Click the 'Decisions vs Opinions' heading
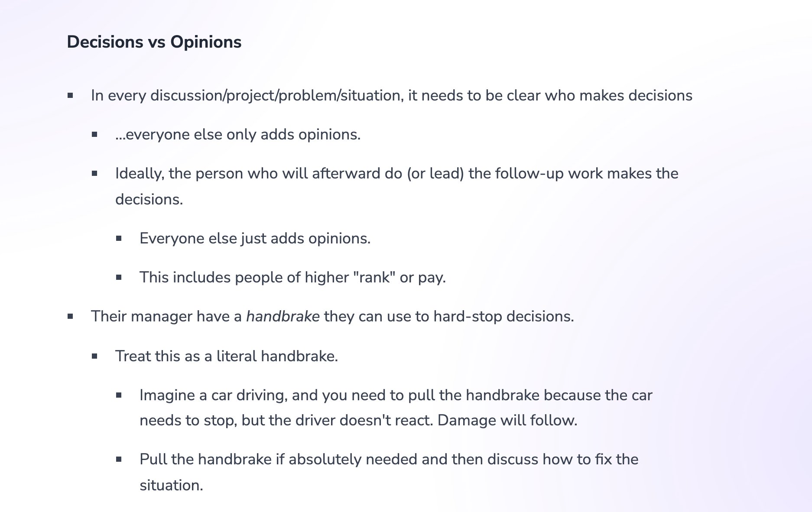This screenshot has width=812, height=512. pyautogui.click(x=154, y=42)
